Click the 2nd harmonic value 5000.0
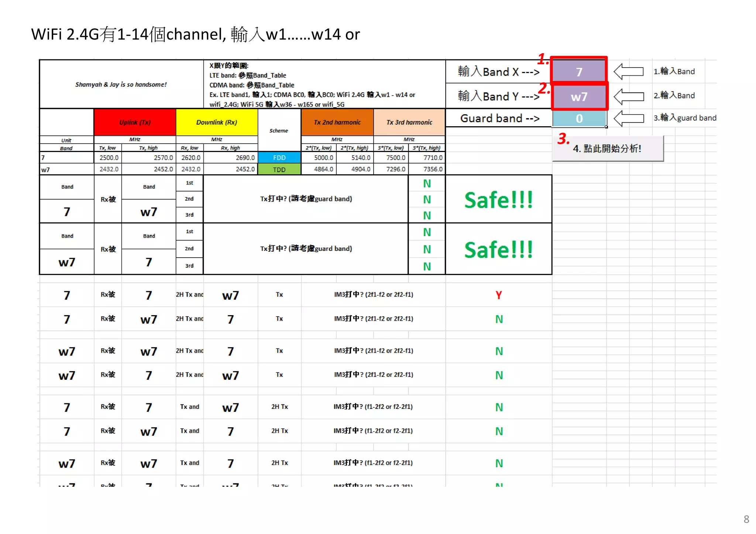The height and width of the screenshot is (534, 756). 319,158
